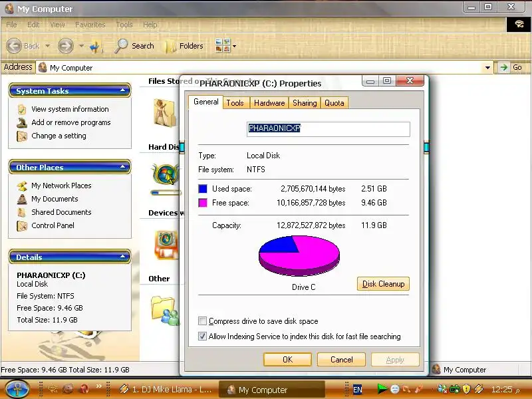Select the floppy drive device icon
Screen dimensions: 532x399
[166, 245]
